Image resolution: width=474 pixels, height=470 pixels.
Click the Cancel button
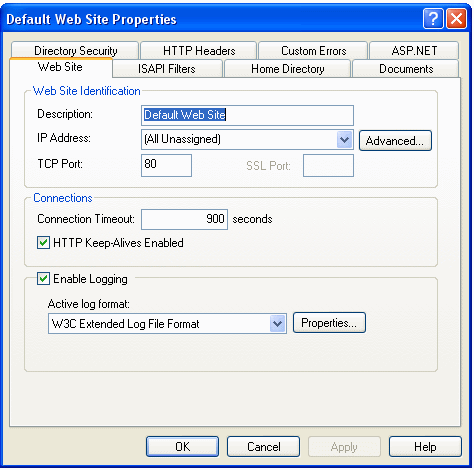click(x=264, y=447)
